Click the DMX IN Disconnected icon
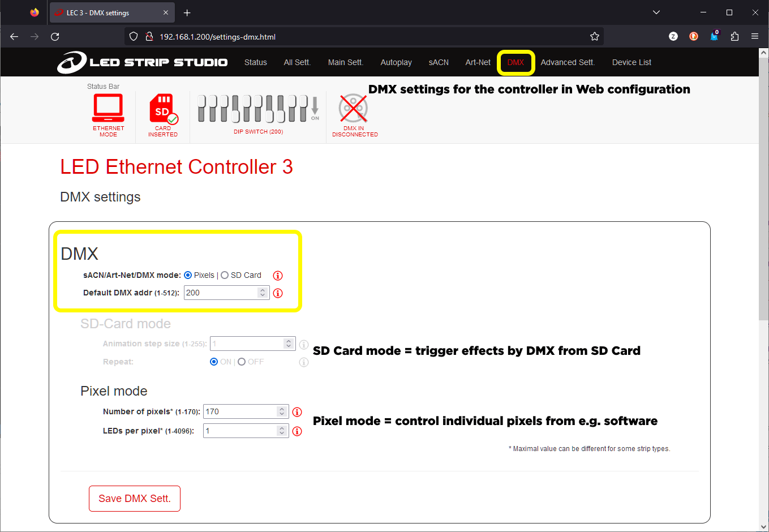Image resolution: width=769 pixels, height=532 pixels. pos(353,108)
